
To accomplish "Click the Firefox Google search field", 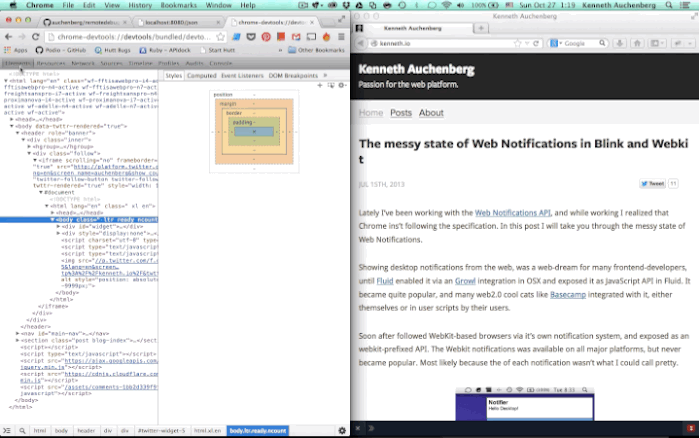I will pyautogui.click(x=580, y=43).
